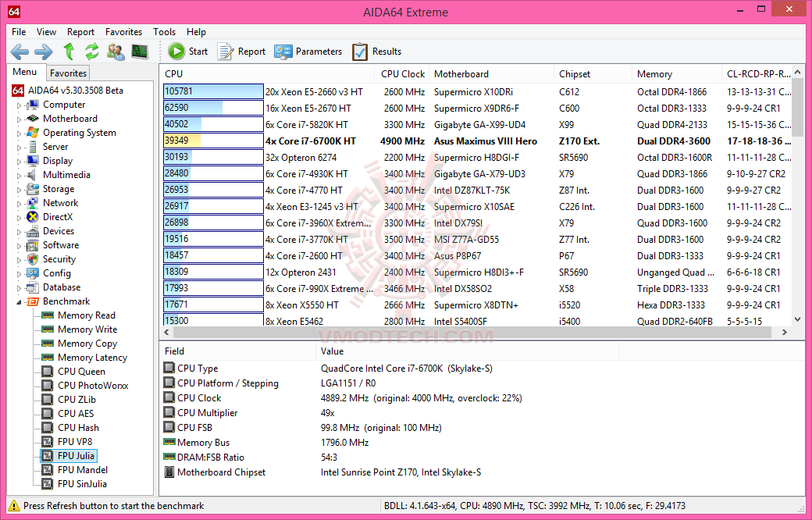Sort by the Chipset column header
812x520 pixels.
(x=593, y=74)
